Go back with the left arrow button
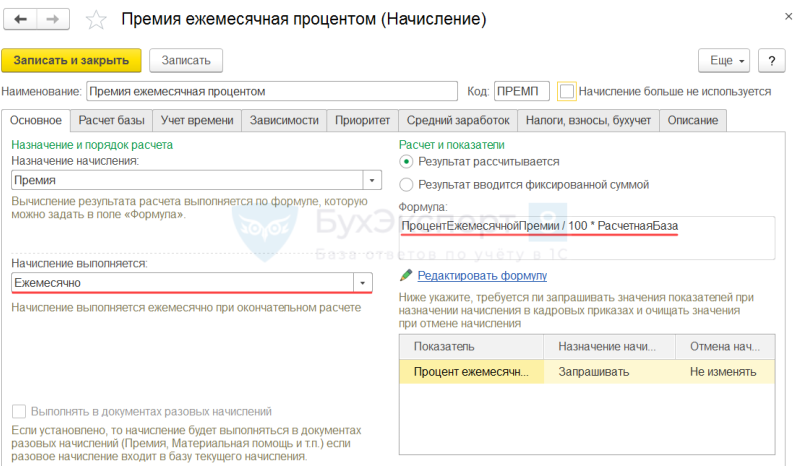 click(20, 19)
